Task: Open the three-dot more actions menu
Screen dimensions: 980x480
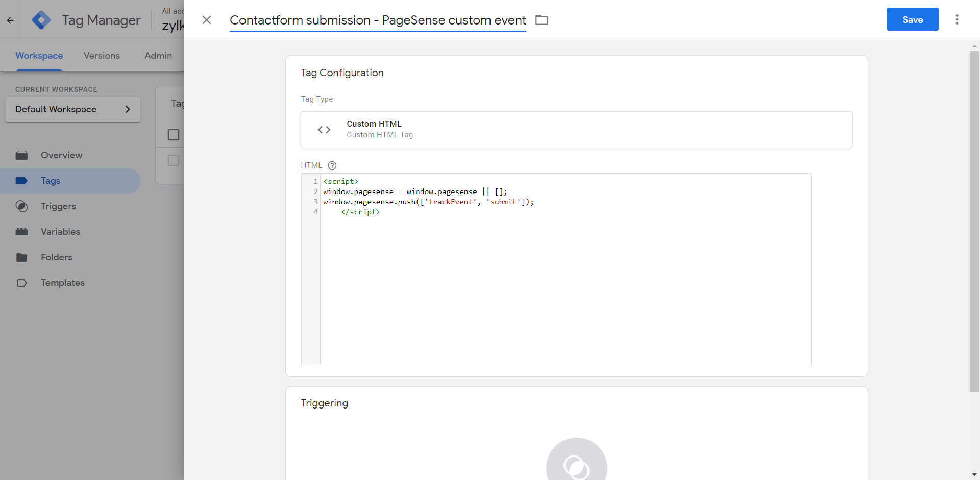Action: pos(957,19)
